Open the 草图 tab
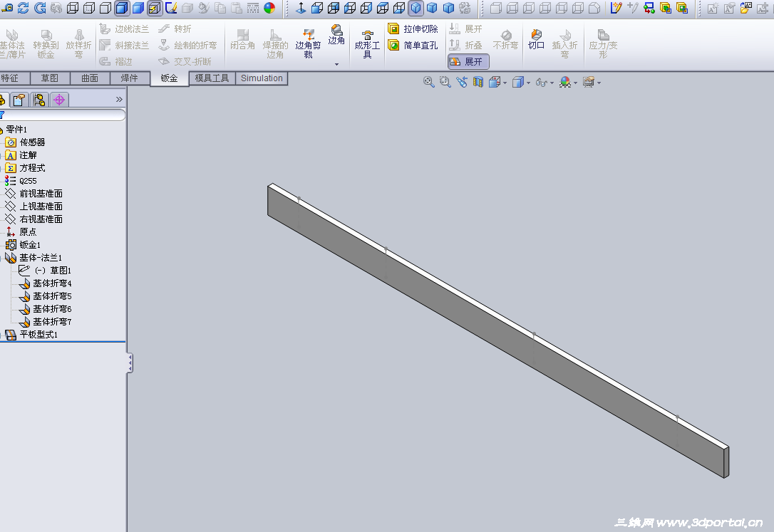774x532 pixels. click(x=49, y=78)
